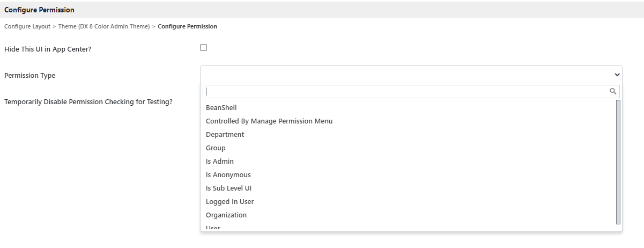This screenshot has width=644, height=248.
Task: Select Is Anonymous permission
Action: click(228, 175)
